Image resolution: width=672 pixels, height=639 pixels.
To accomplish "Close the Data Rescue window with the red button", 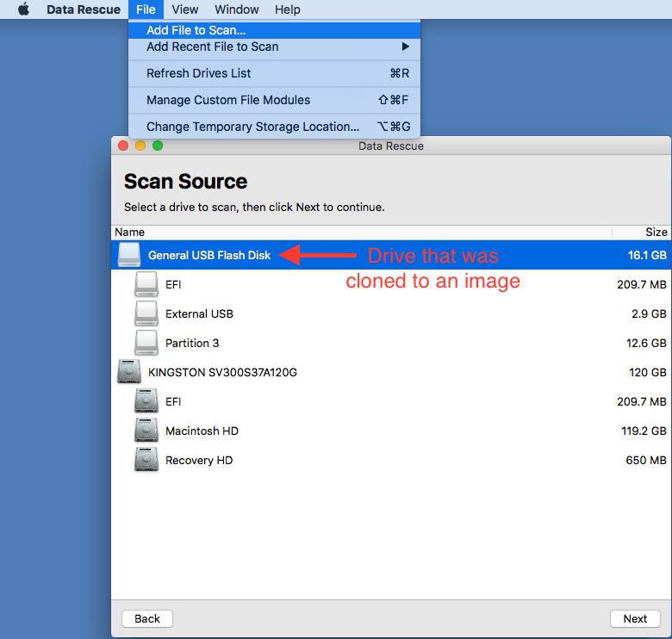I will [x=123, y=146].
